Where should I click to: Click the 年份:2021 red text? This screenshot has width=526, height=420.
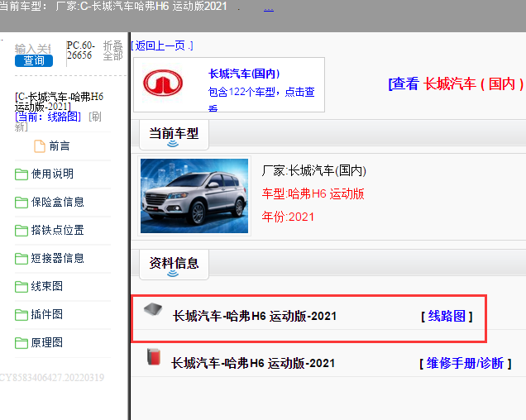coord(288,217)
